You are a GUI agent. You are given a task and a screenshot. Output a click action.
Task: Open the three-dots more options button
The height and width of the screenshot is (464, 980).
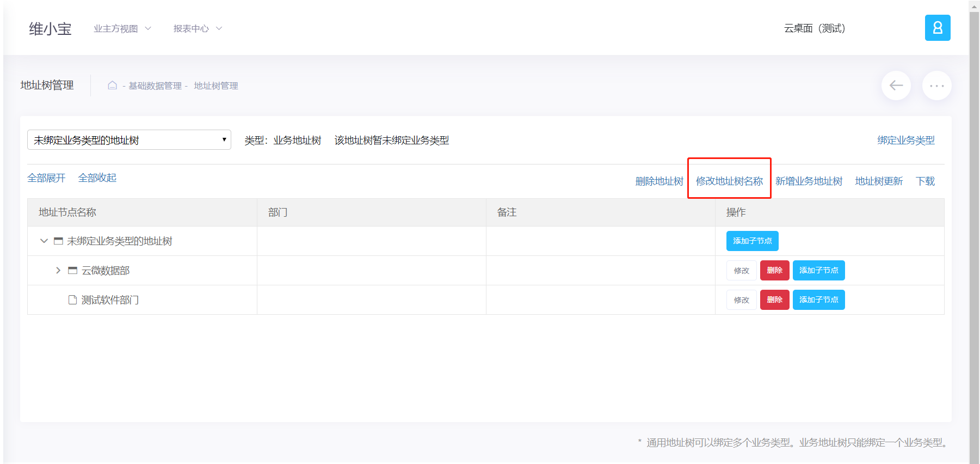pos(936,86)
